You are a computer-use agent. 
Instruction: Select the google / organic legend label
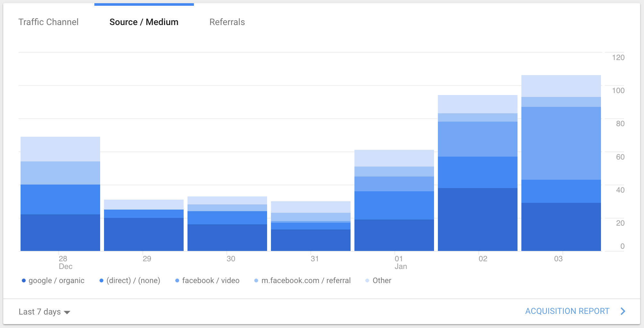pyautogui.click(x=57, y=281)
